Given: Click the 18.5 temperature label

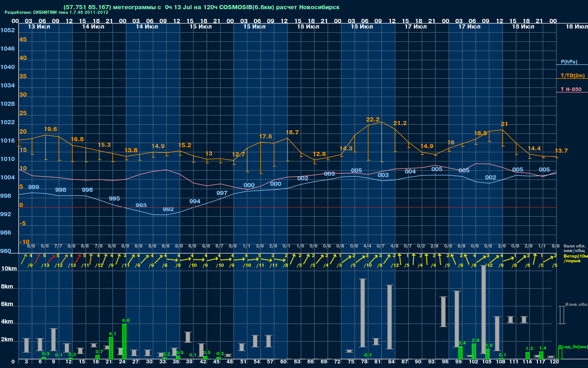Looking at the screenshot, I should click(x=481, y=133).
